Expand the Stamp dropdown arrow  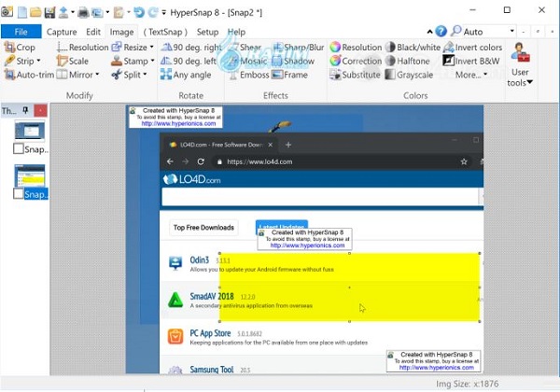click(x=152, y=61)
